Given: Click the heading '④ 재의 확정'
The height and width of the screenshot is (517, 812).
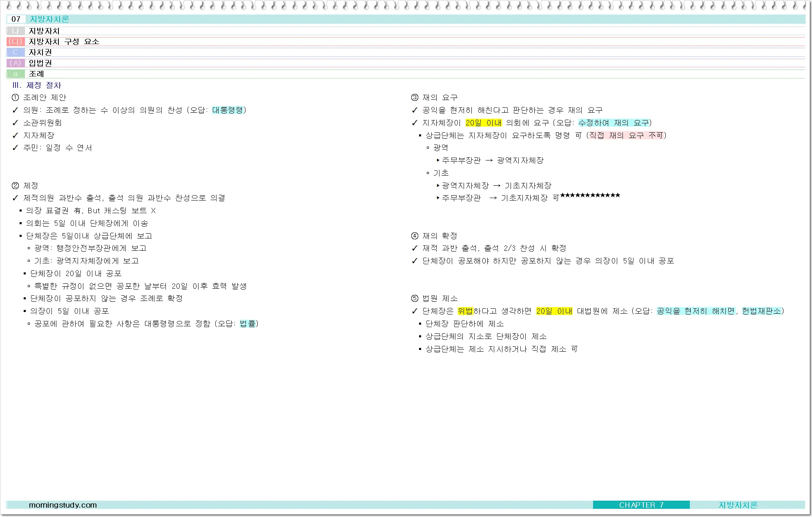Looking at the screenshot, I should (434, 236).
